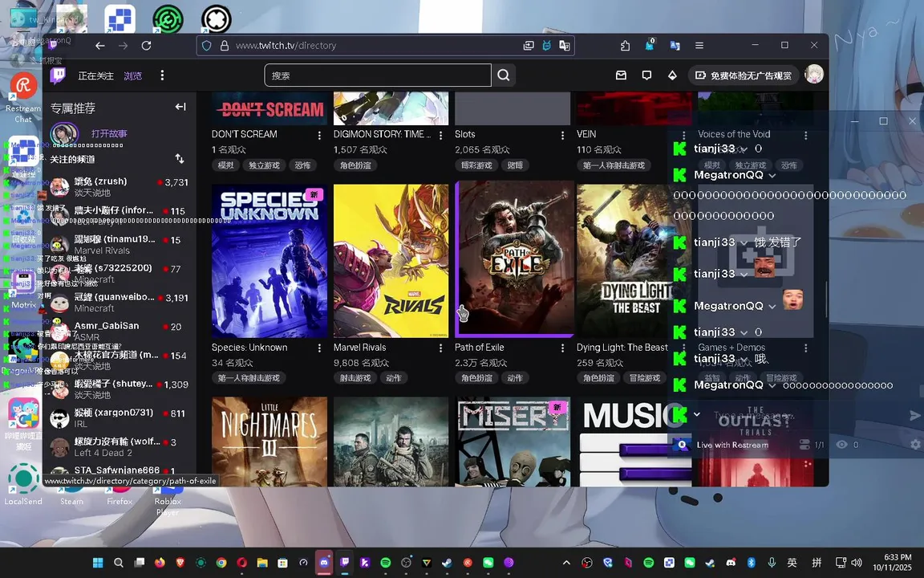Viewport: 924px width, 578px height.
Task: Expand chevron beside MegatronQQ face emote message
Action: click(x=772, y=307)
